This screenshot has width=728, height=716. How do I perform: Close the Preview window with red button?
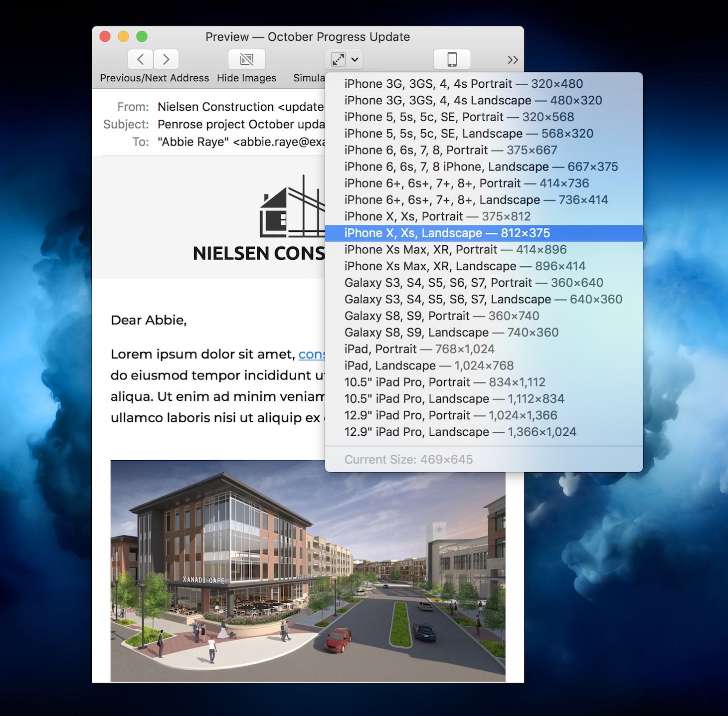point(105,36)
